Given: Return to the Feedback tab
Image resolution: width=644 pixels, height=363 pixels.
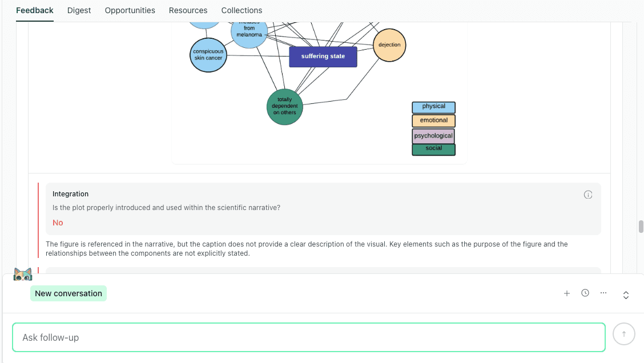Looking at the screenshot, I should [x=34, y=10].
